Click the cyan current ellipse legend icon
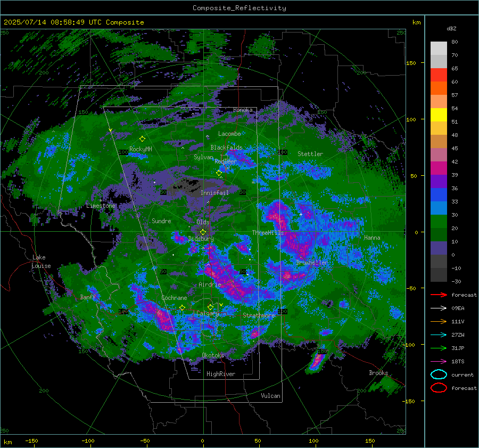The height and width of the screenshot is (448, 479). 439,374
